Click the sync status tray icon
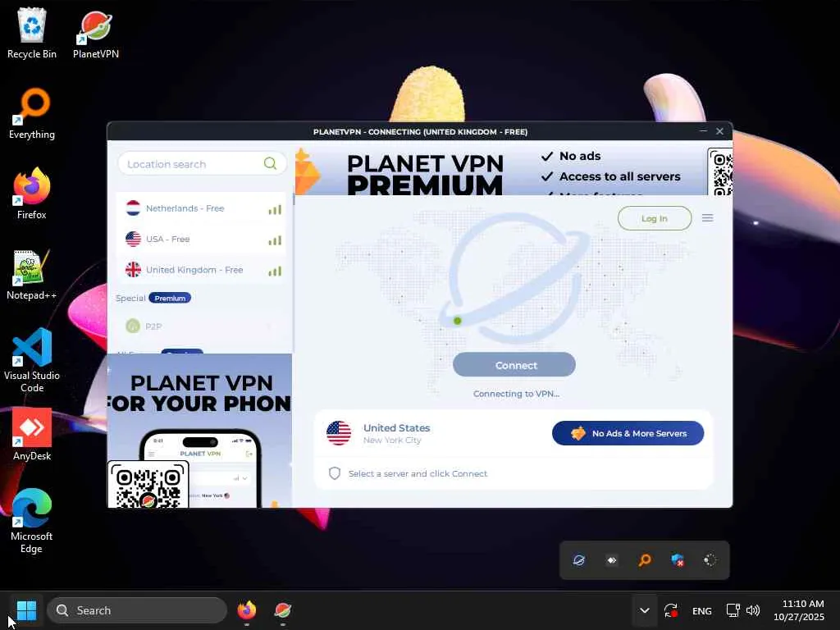The image size is (840, 630). click(x=671, y=610)
